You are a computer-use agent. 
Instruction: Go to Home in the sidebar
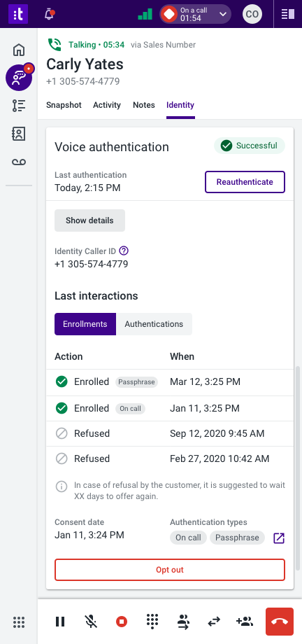point(19,50)
